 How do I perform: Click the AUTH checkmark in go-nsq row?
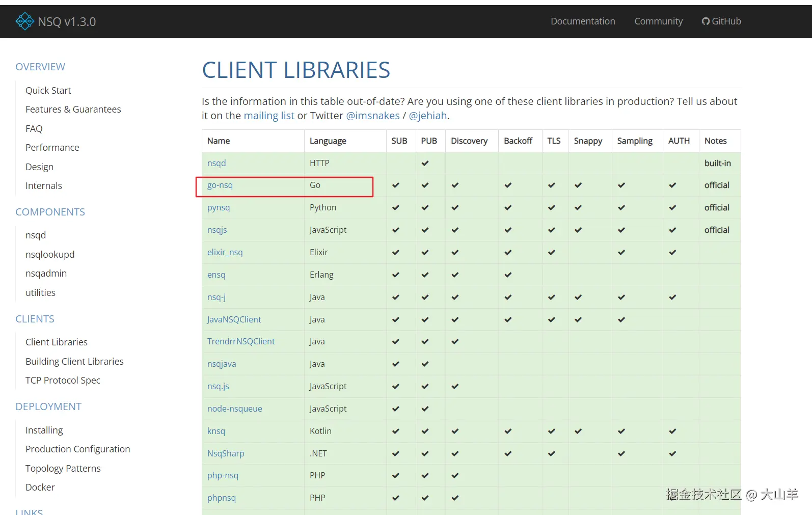click(x=672, y=185)
